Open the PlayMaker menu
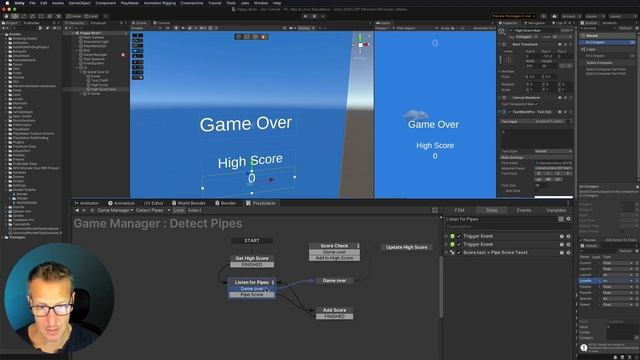Image resolution: width=640 pixels, height=360 pixels. pos(130,3)
